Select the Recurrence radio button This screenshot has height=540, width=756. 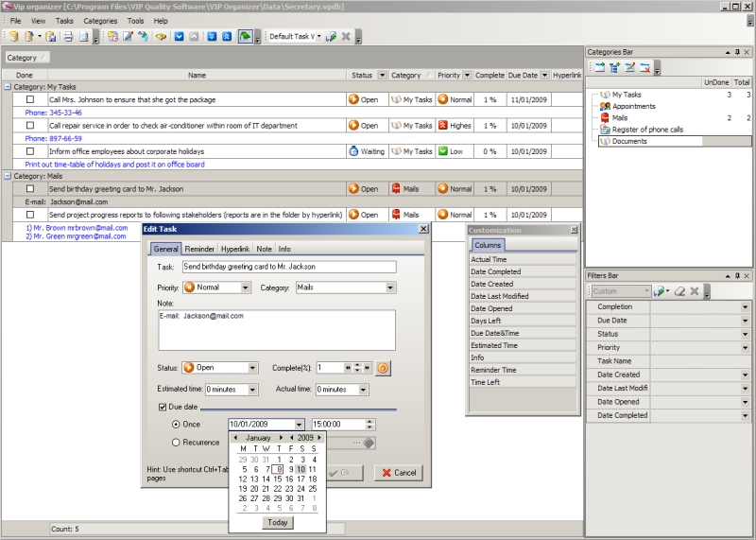coord(176,442)
